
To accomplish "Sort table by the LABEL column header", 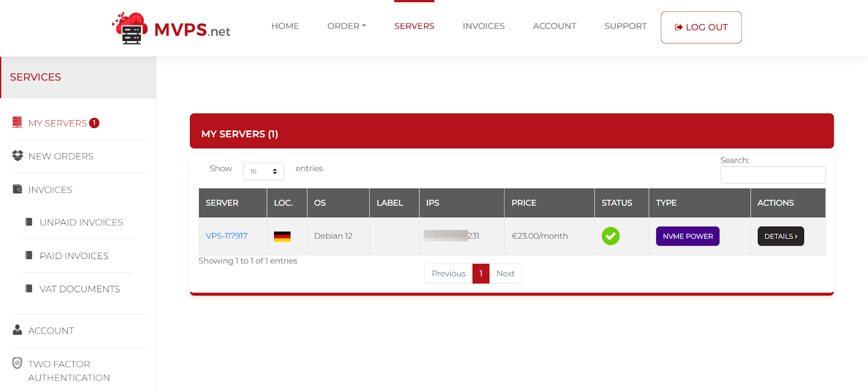I will click(x=394, y=203).
